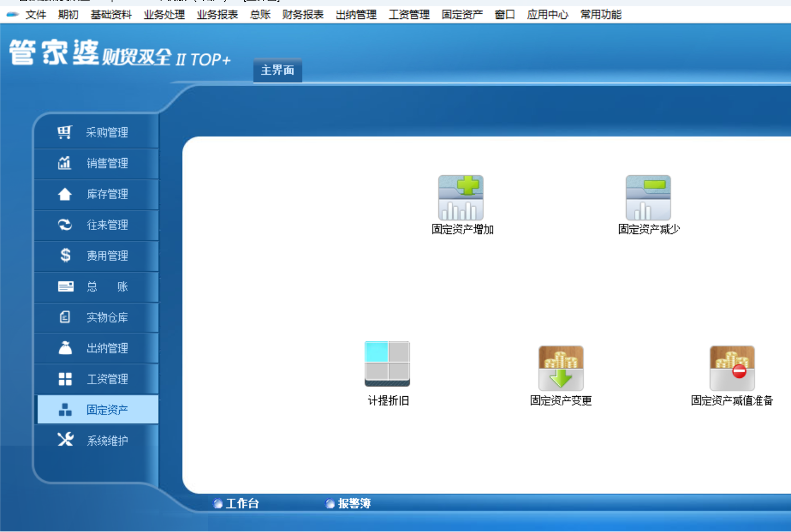Click the chart icon beside 销售管理
The image size is (791, 532).
tap(64, 163)
